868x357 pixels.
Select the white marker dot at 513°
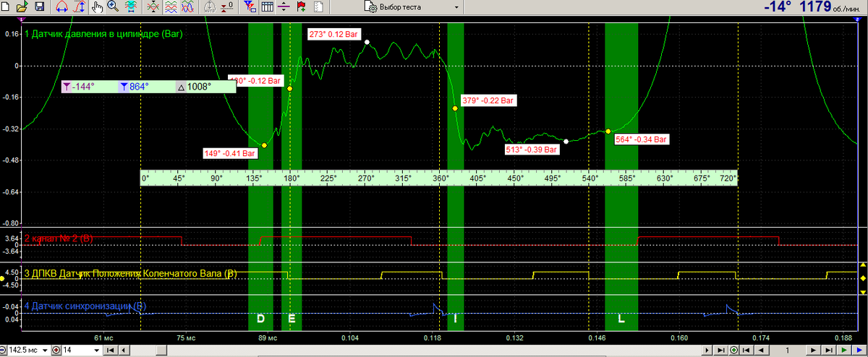pos(566,142)
